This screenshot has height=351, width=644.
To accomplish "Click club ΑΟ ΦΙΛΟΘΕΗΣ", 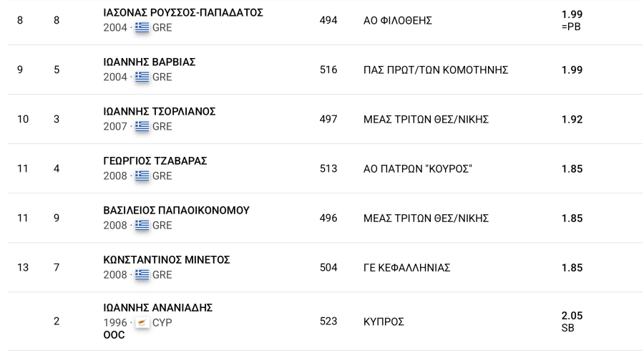I will [x=398, y=21].
